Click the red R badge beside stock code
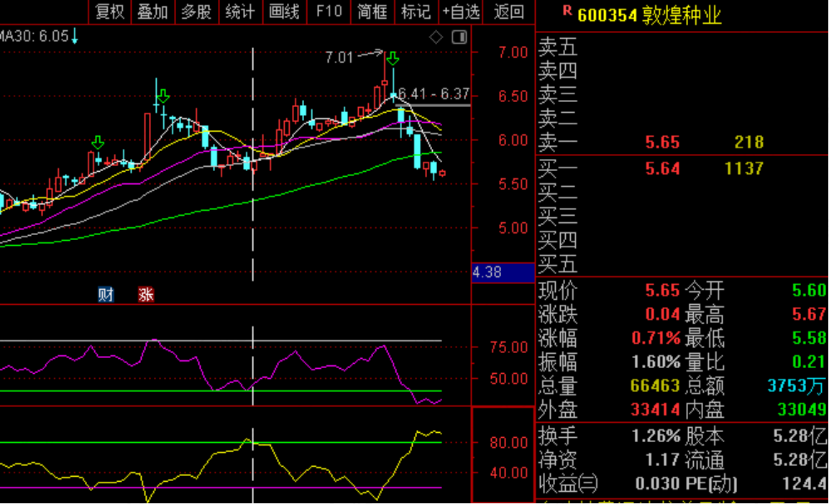The image size is (829, 504). pos(567,11)
